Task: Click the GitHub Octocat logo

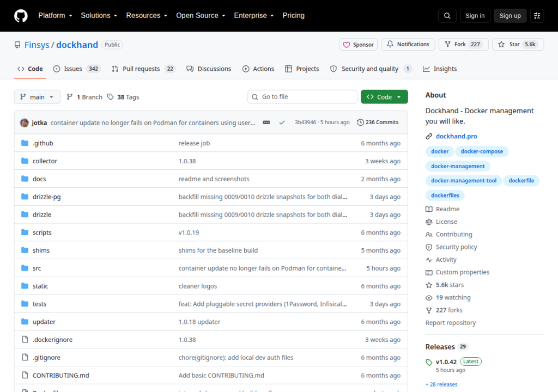Action: click(x=21, y=16)
